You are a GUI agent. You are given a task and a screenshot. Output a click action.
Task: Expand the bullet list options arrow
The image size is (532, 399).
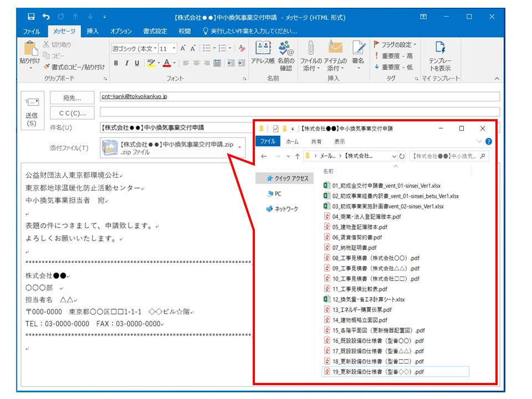(214, 49)
